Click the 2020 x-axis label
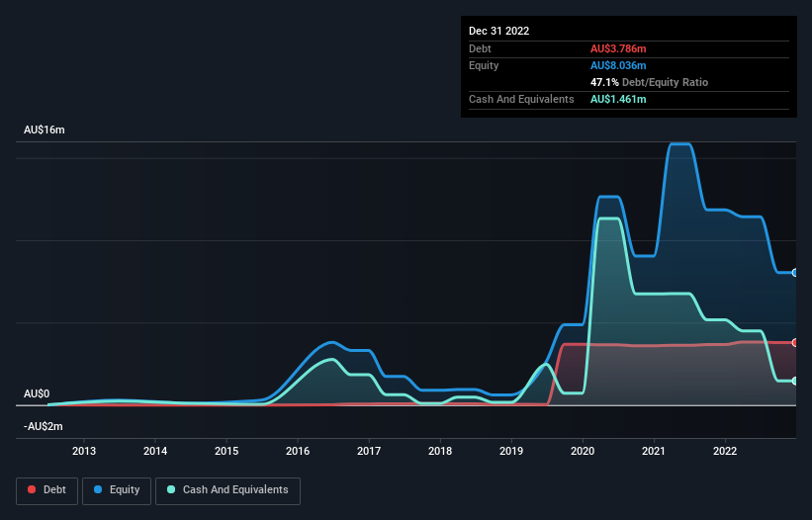The width and height of the screenshot is (812, 520). (583, 451)
